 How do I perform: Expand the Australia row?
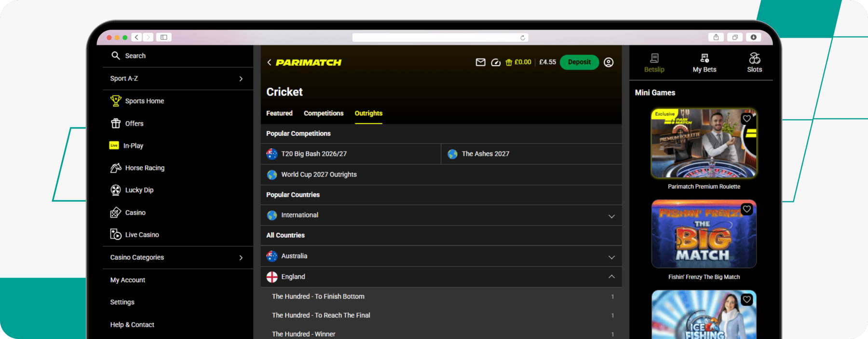pos(441,256)
